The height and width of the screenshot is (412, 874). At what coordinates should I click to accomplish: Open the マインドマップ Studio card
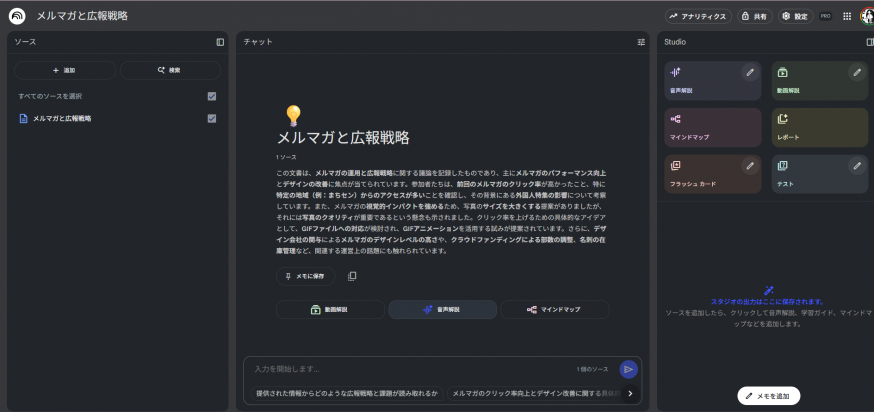(712, 128)
